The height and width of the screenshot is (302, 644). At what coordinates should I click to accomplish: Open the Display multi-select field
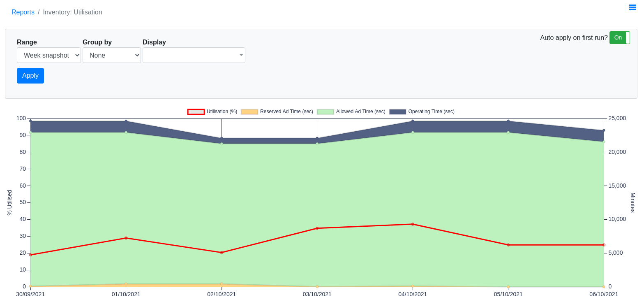pos(194,55)
